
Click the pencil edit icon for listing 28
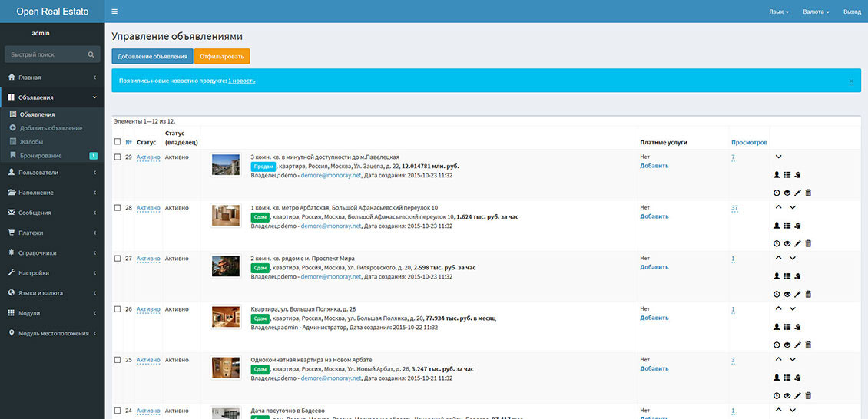[x=797, y=243]
